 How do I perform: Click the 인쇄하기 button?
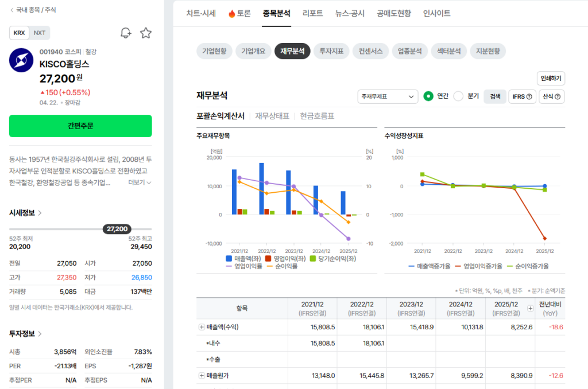551,79
